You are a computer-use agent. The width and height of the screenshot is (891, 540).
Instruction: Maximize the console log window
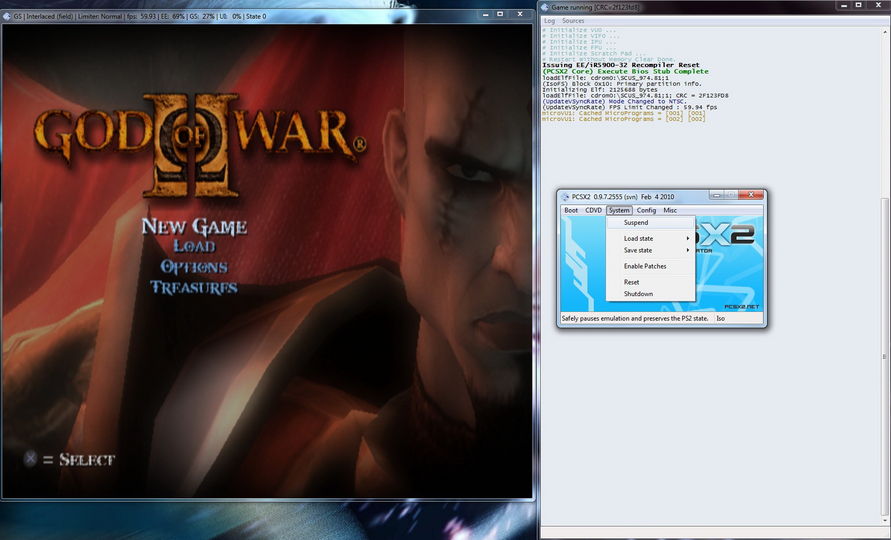tap(859, 5)
